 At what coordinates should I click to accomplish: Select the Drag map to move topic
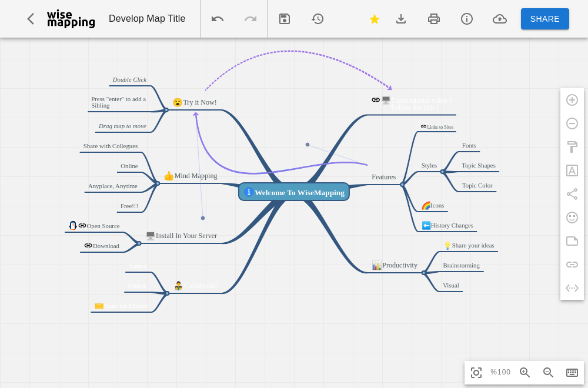pos(123,126)
